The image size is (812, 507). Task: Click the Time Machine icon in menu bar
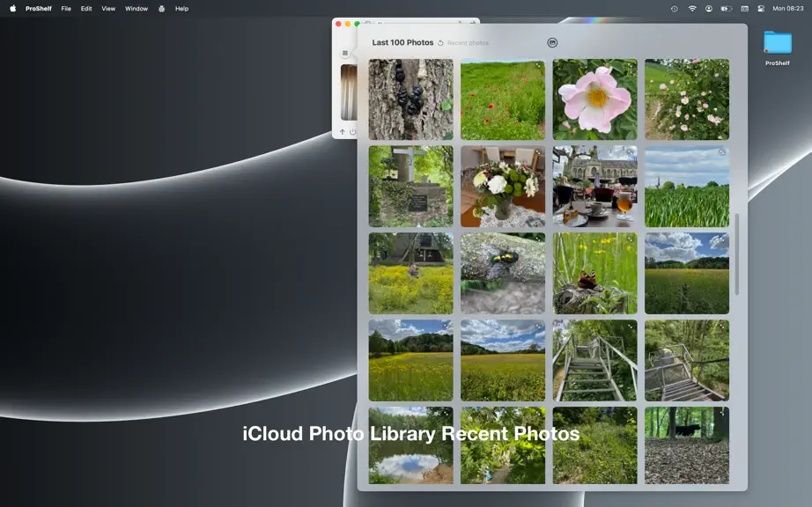click(x=674, y=8)
